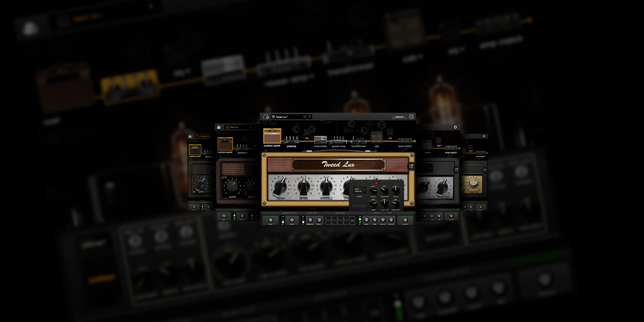644x322 pixels.
Task: Click the GAIN knob in Mark IIc+ window
Action: (x=232, y=185)
